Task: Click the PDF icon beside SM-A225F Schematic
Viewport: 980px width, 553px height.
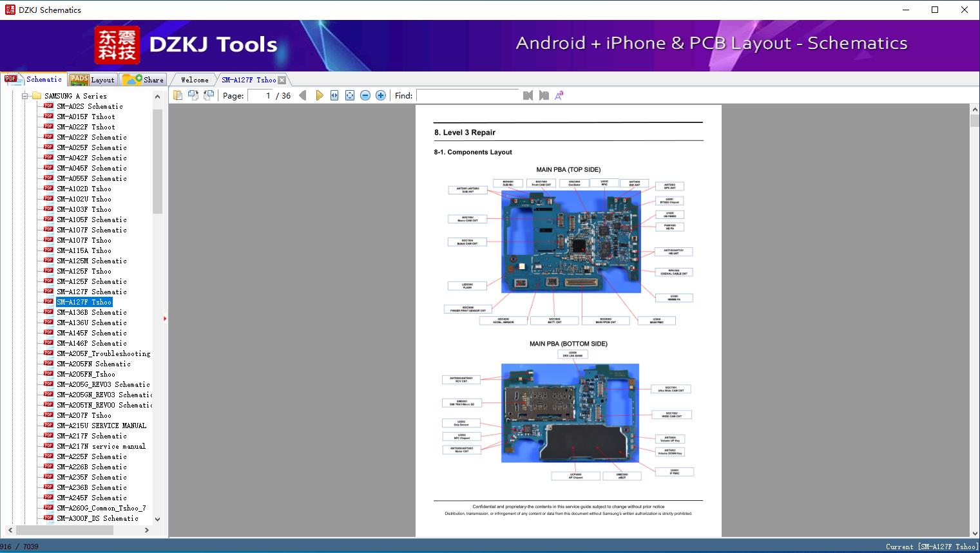Action: (48, 456)
